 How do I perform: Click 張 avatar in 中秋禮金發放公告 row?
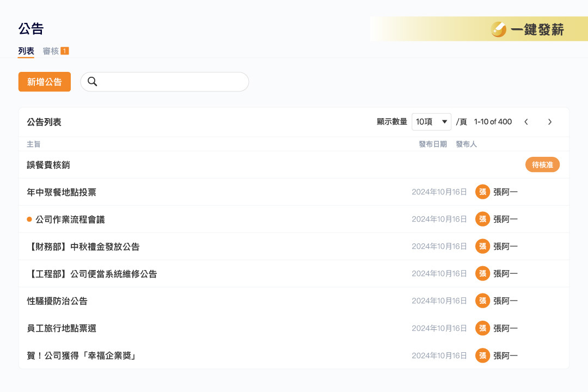coord(482,247)
